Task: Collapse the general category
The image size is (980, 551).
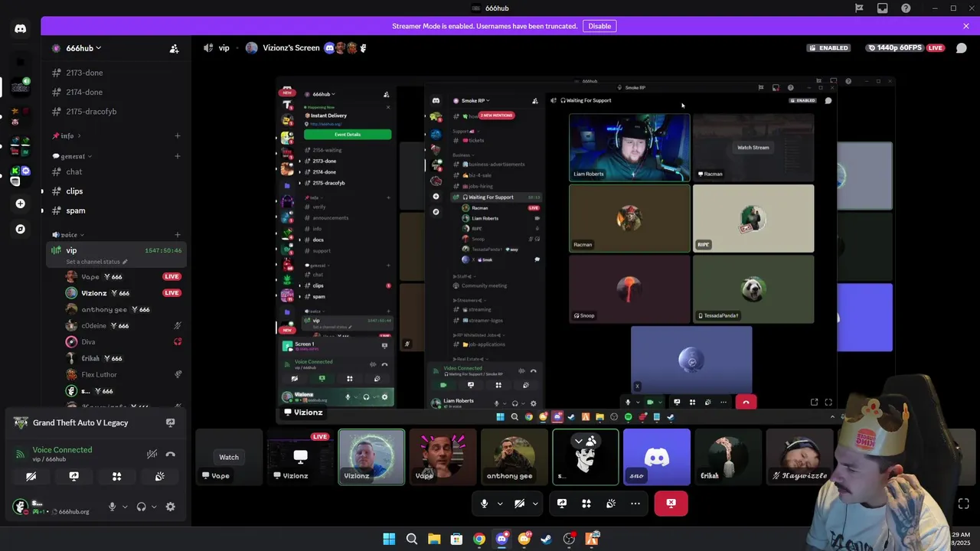Action: pos(73,156)
